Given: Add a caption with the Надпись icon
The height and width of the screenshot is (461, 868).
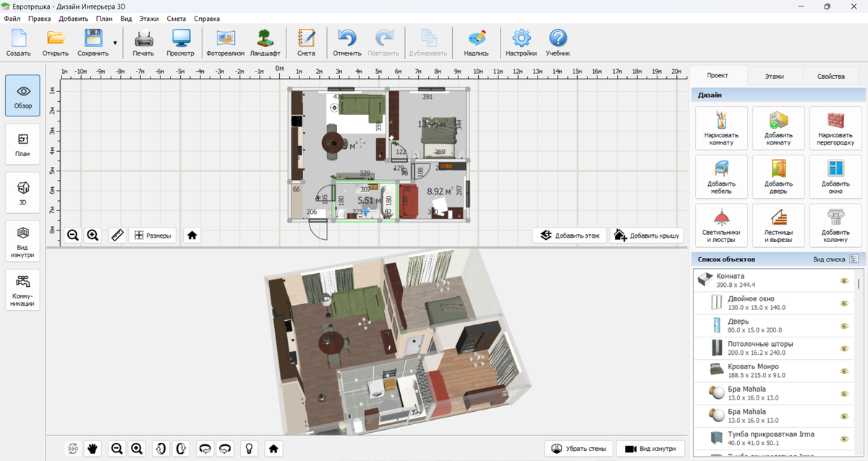Looking at the screenshot, I should tap(476, 43).
